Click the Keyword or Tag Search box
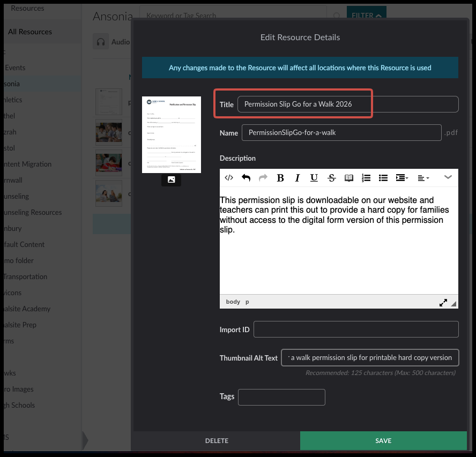476x457 pixels. (233, 12)
